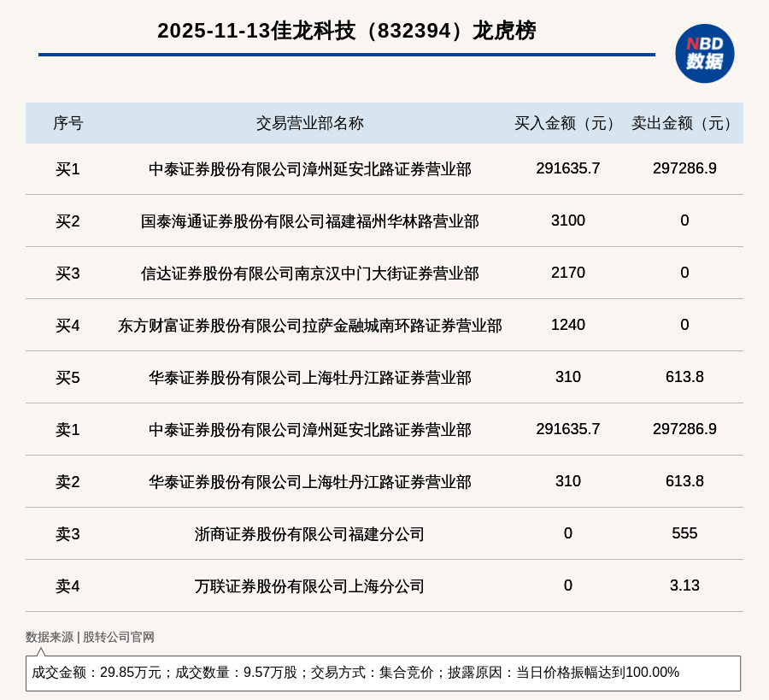This screenshot has height=700, width=769.
Task: Click the 2170 buy amount value
Action: 567,273
